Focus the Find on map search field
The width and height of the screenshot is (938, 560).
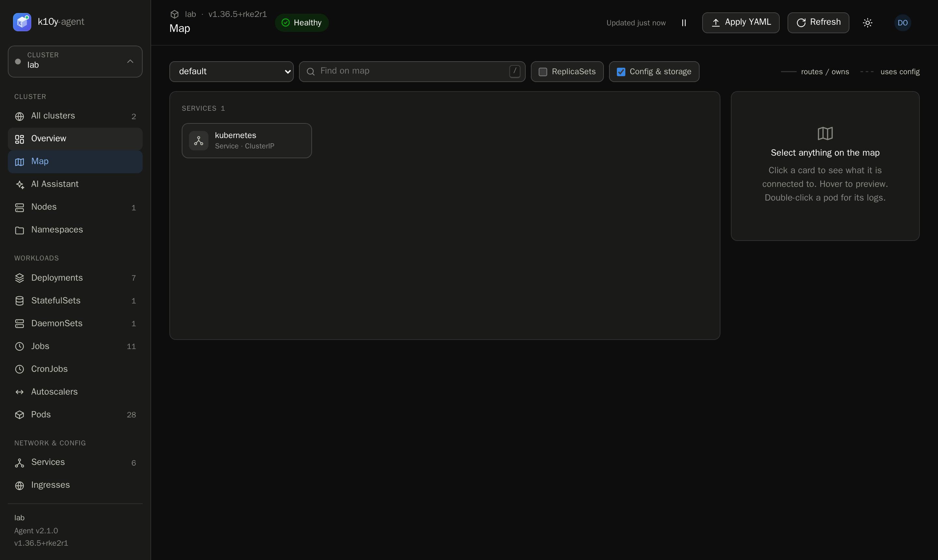click(412, 72)
